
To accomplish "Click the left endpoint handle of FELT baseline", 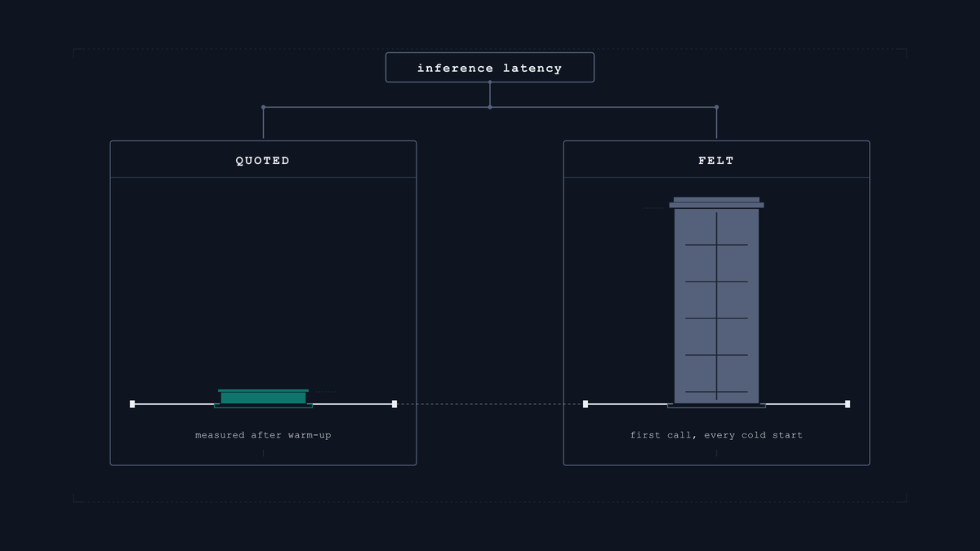I will point(586,404).
